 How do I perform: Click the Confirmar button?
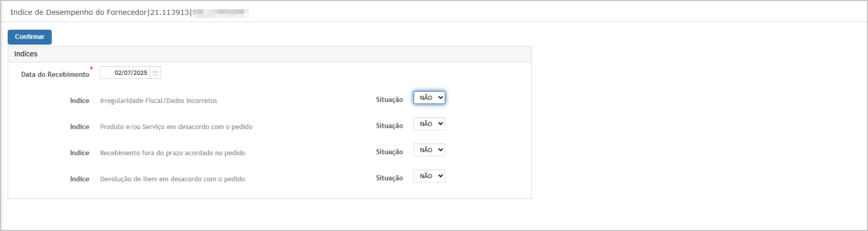(30, 37)
